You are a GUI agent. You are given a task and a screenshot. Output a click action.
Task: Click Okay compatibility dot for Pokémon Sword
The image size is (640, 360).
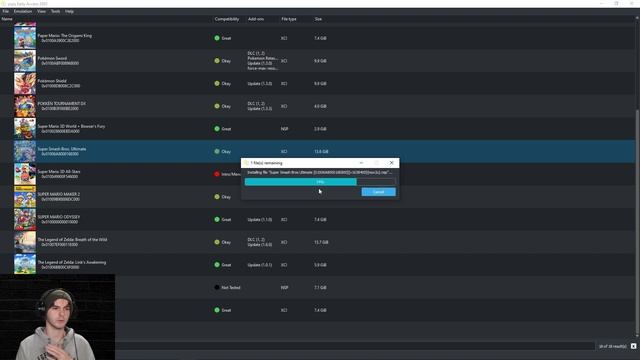pos(217,61)
